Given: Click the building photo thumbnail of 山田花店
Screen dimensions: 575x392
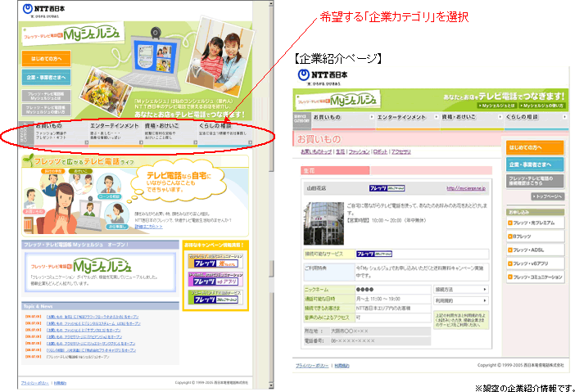Looking at the screenshot, I should coord(324,223).
